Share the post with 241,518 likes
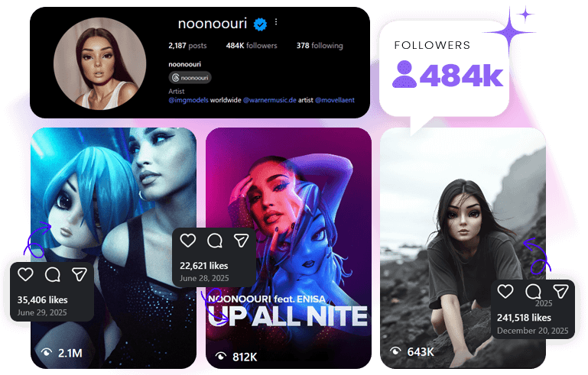588x375 pixels. [560, 292]
